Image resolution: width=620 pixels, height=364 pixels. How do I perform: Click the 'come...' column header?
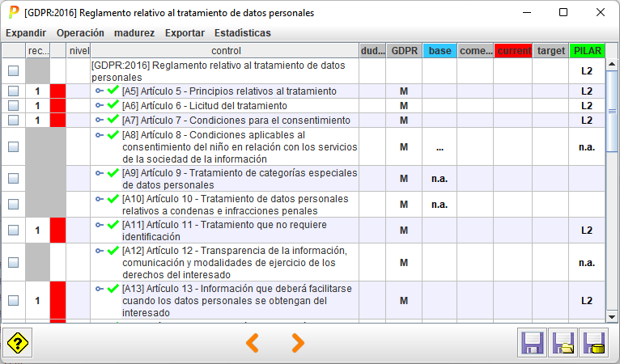[x=476, y=51]
